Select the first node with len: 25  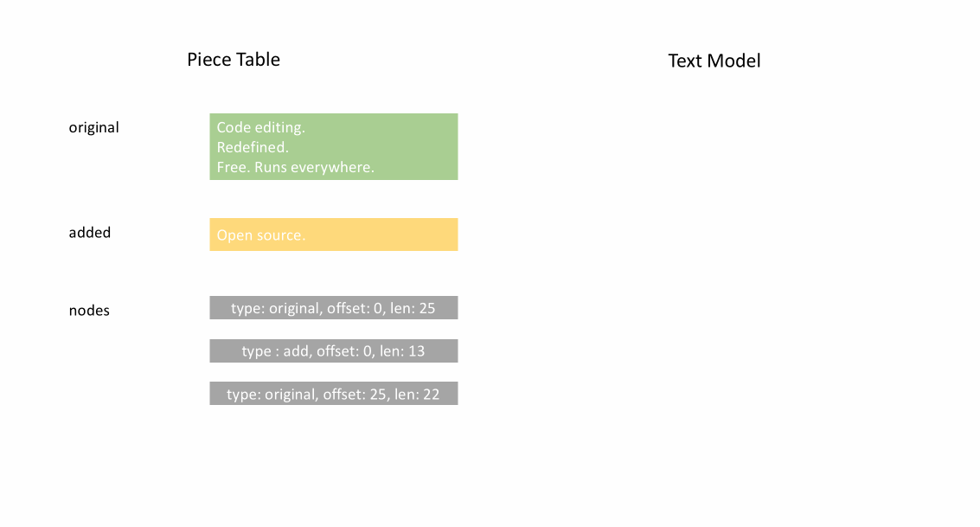333,308
